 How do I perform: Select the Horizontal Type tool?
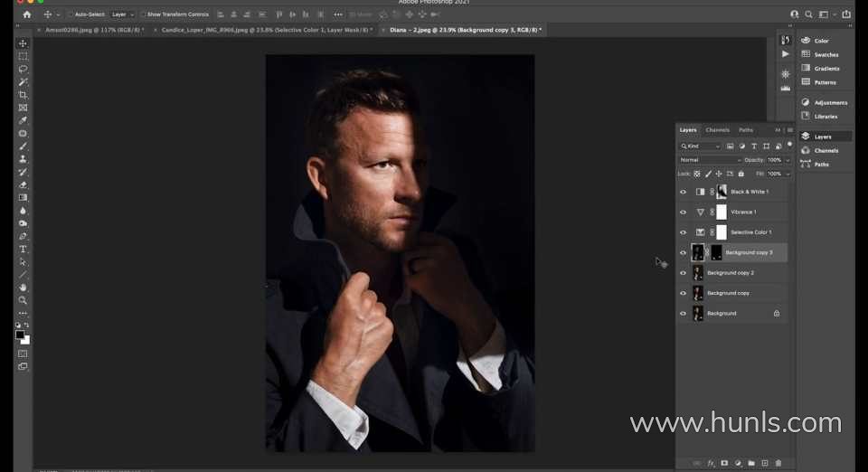(x=23, y=249)
